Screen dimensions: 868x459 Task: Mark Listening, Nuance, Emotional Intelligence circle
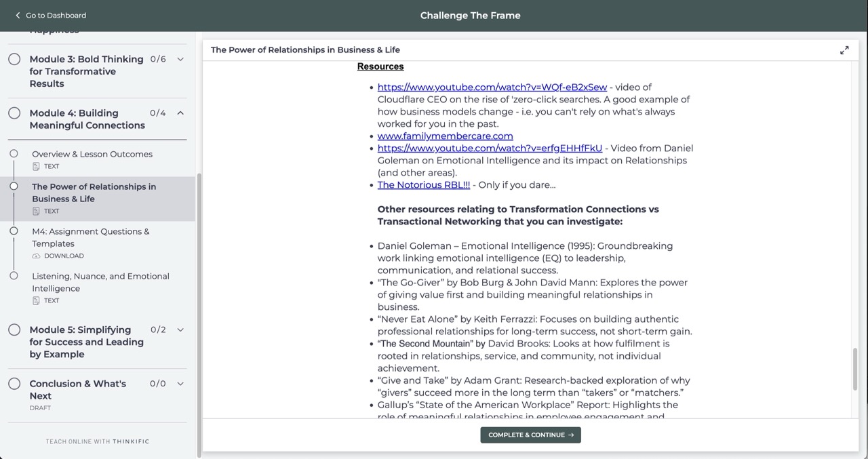pos(14,275)
